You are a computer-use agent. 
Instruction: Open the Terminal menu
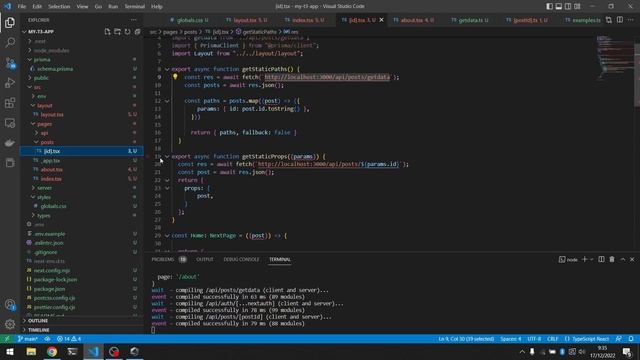coord(135,6)
